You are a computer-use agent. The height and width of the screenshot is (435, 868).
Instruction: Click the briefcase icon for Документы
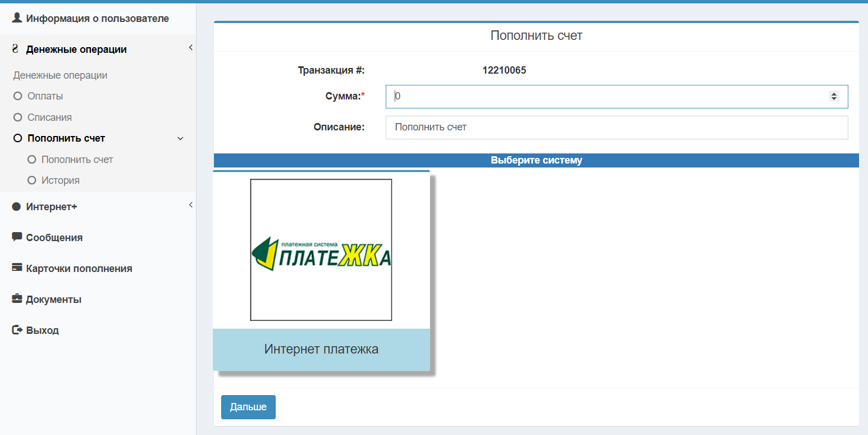[17, 298]
